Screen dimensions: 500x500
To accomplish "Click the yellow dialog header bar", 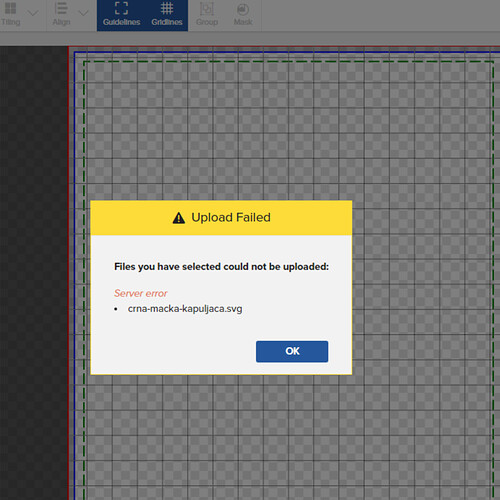I will tap(221, 218).
